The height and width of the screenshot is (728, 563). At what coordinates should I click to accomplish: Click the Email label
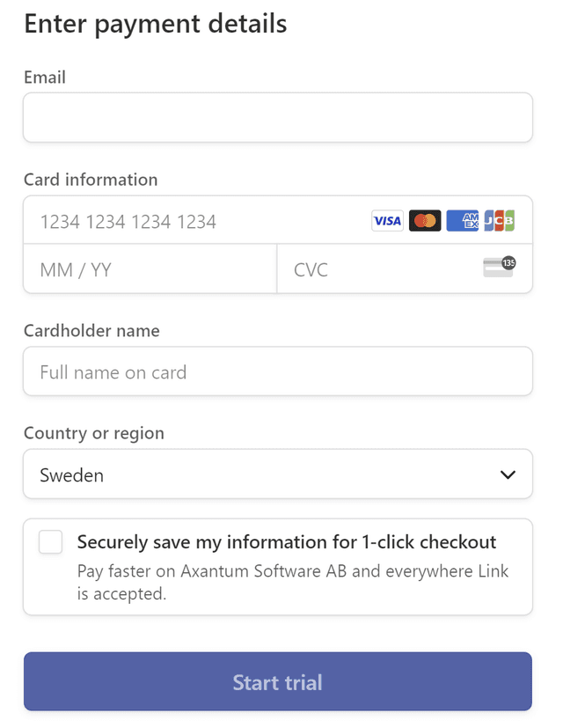[x=44, y=77]
